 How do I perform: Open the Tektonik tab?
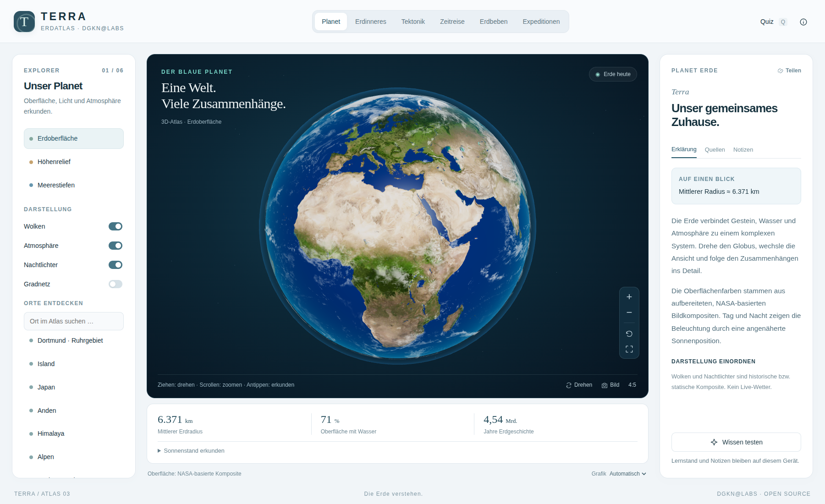coord(413,22)
